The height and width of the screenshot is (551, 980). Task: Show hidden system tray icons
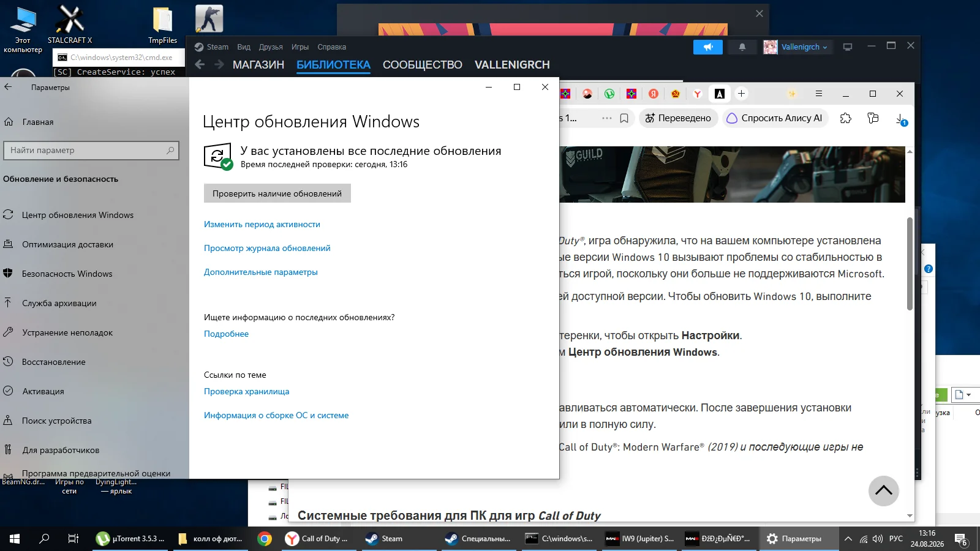click(848, 539)
